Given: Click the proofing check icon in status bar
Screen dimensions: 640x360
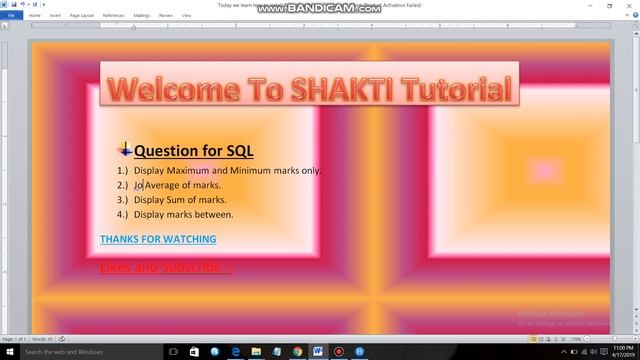Looking at the screenshot, I should click(x=62, y=339).
